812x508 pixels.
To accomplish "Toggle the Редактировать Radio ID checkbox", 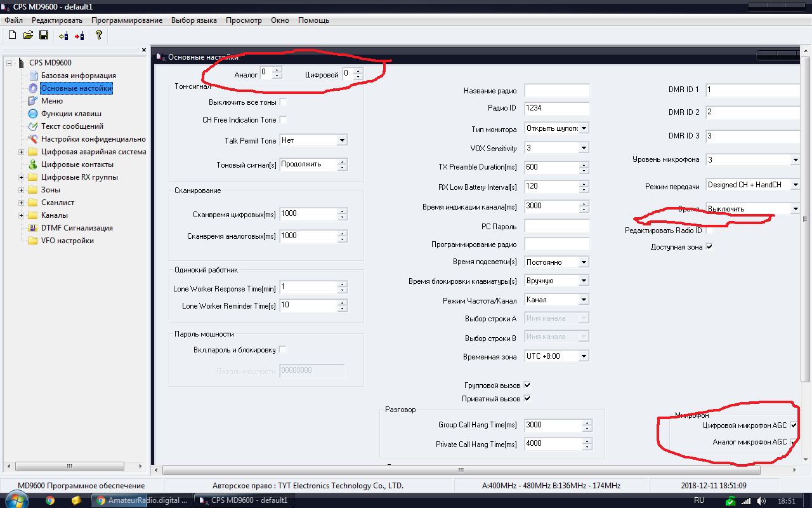I will point(709,231).
